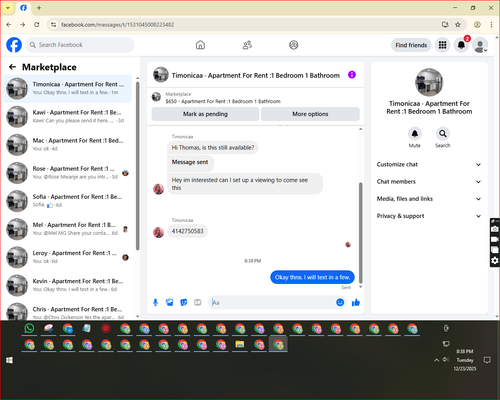Open the tab search dropdown arrow

[8, 8]
